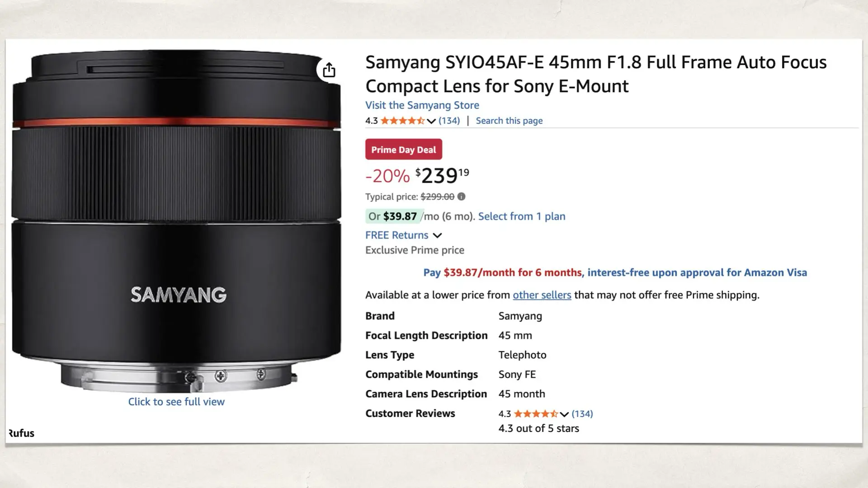
Task: Select from 1 payment plan
Action: coord(521,216)
